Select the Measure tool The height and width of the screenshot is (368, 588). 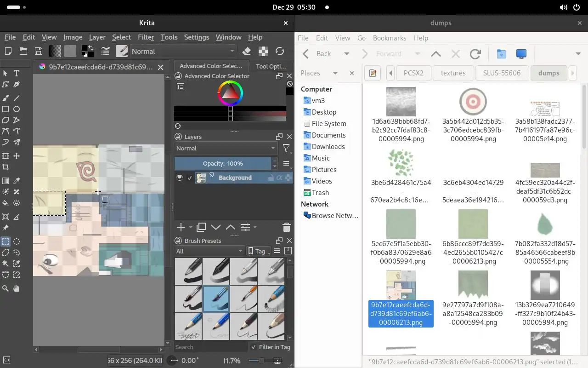pyautogui.click(x=17, y=217)
